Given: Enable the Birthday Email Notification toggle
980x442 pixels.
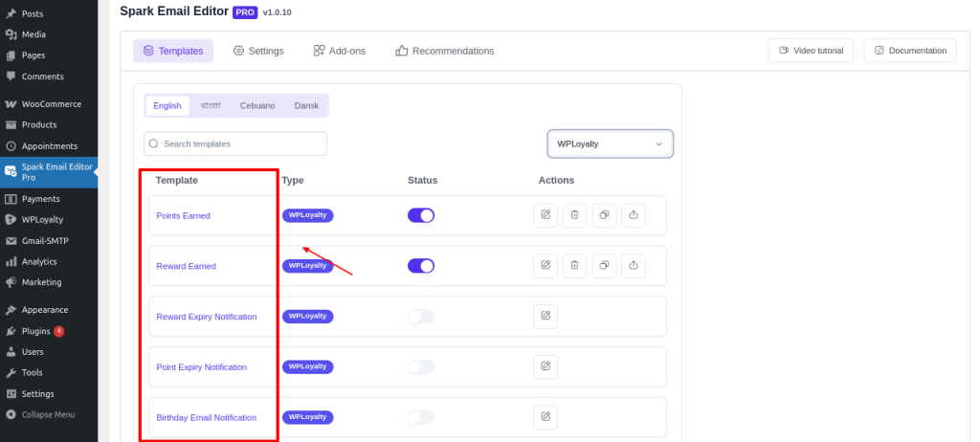Looking at the screenshot, I should tap(421, 417).
